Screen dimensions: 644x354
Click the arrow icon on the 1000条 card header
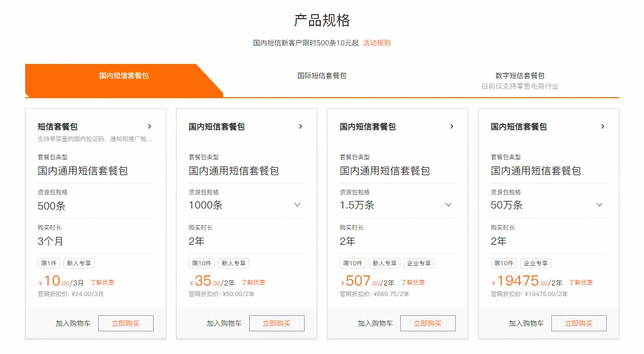click(x=301, y=126)
